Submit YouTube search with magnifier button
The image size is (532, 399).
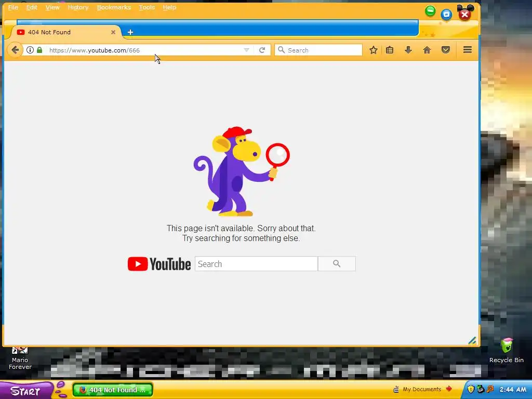[337, 263]
